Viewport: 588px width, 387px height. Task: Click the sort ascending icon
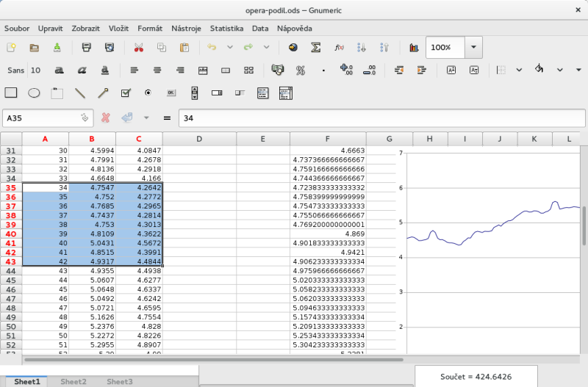362,48
